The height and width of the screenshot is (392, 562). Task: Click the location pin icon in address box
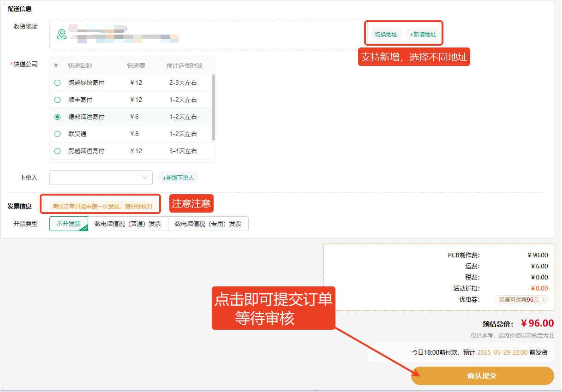[x=61, y=34]
